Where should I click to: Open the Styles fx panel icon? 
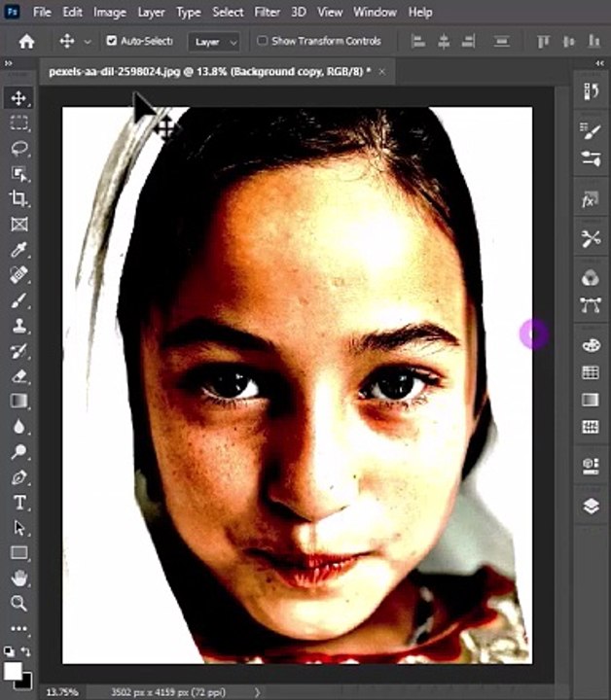click(591, 199)
